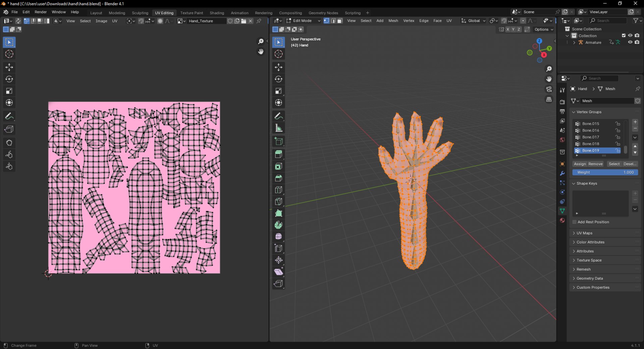Expand the Armature tree item in outliner
Viewport: 644px width, 349px height.
coord(574,43)
